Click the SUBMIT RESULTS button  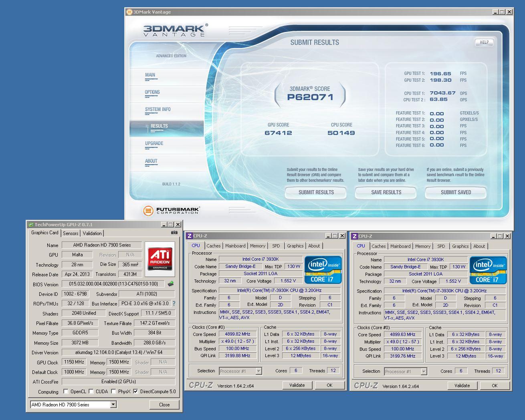[316, 193]
